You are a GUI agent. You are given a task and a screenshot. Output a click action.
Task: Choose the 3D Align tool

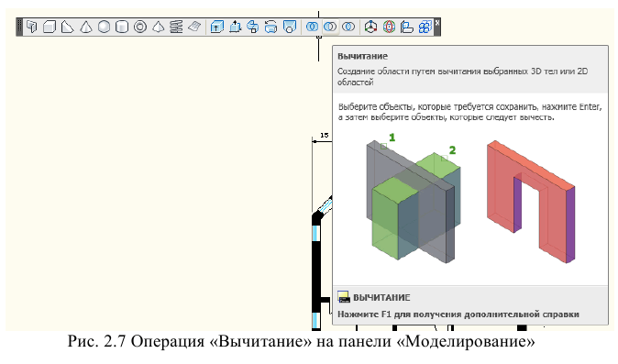(x=407, y=27)
